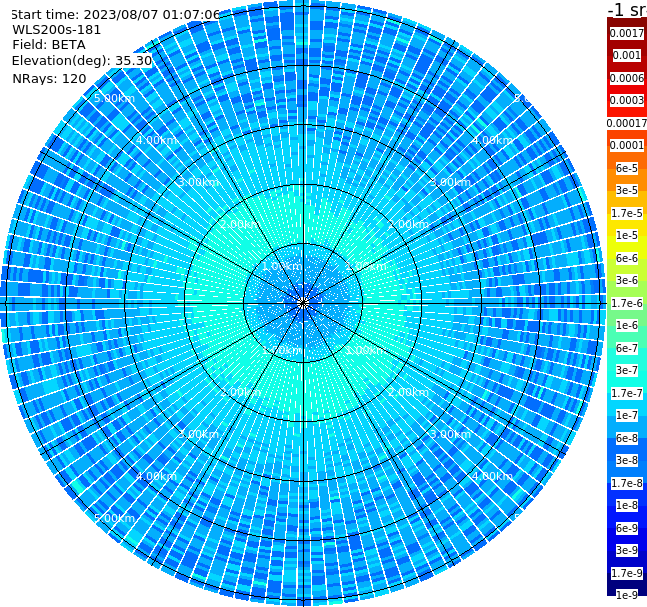647x607 pixels.
Task: Select the lower-left 5.00km range label
Action: [114, 518]
